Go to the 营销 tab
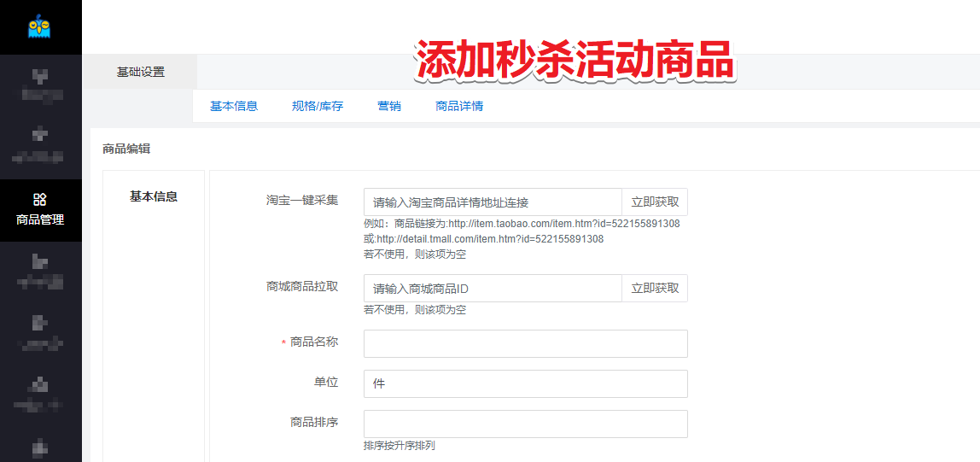 pyautogui.click(x=389, y=106)
